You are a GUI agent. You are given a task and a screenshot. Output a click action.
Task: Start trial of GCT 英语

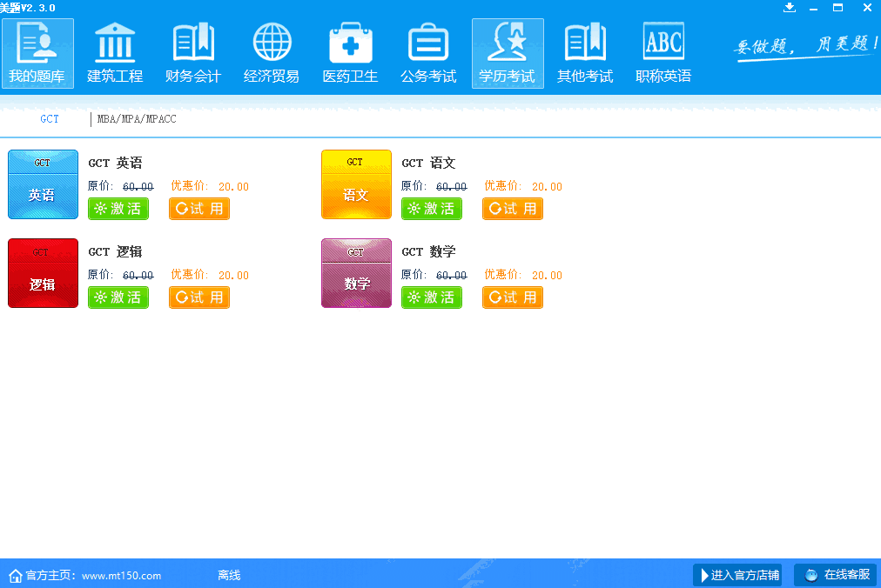[199, 209]
